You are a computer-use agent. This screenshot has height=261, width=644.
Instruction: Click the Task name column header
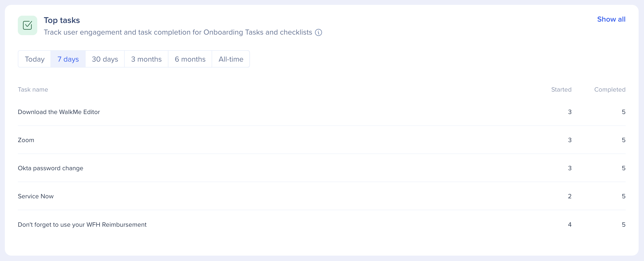(x=33, y=90)
